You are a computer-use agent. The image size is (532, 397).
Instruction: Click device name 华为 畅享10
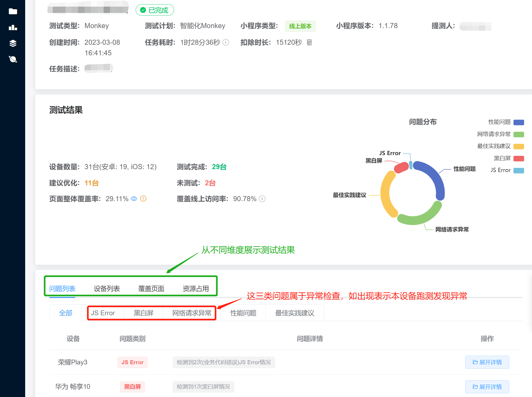coord(73,387)
